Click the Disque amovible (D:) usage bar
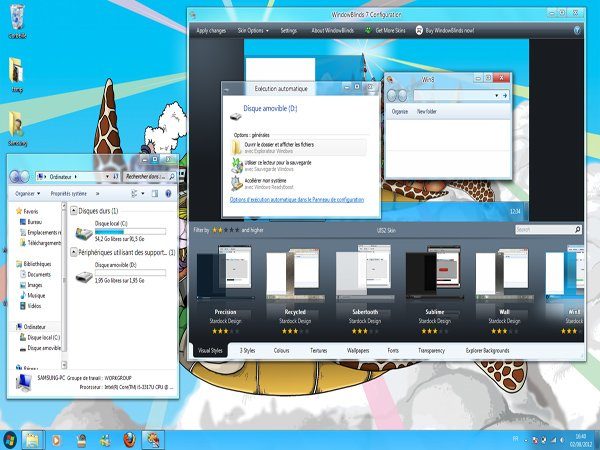Screen dimensions: 600x450 130,273
